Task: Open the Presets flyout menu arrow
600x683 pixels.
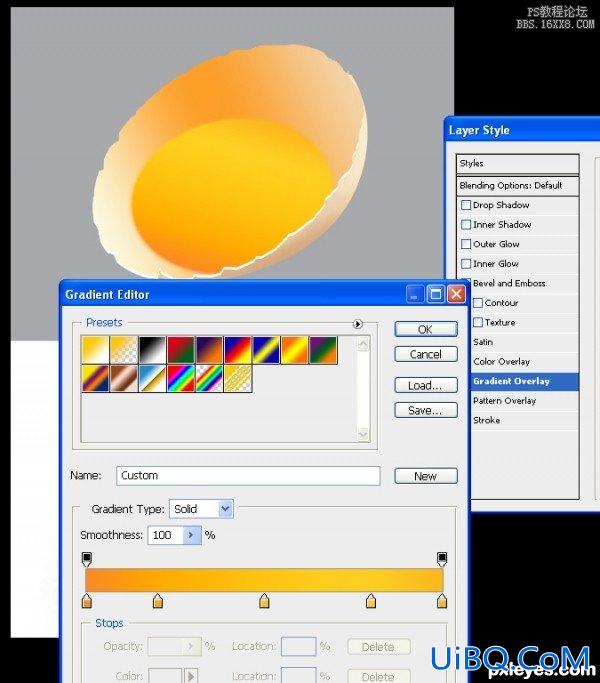Action: pos(358,324)
